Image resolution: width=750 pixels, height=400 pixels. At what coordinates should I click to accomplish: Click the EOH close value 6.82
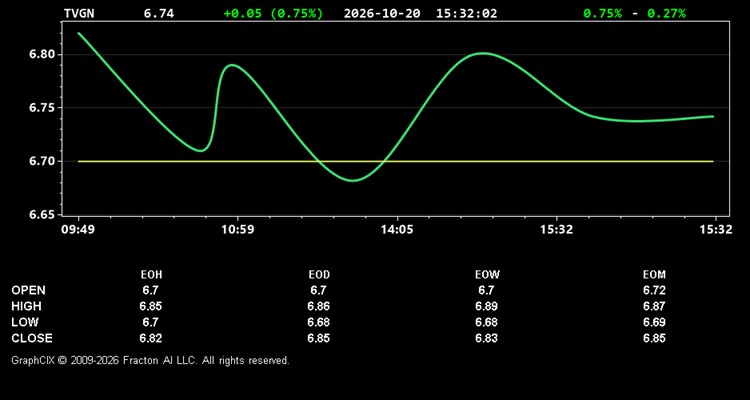tap(151, 338)
